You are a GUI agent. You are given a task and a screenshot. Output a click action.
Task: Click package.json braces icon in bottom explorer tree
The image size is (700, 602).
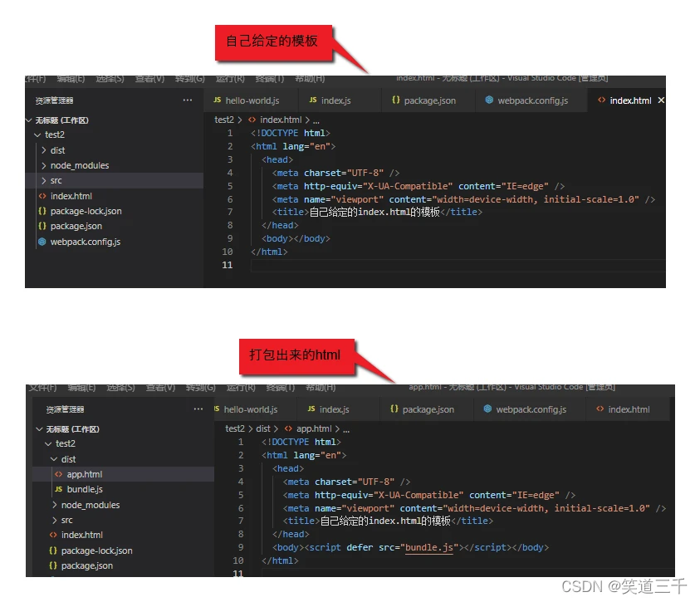click(53, 565)
